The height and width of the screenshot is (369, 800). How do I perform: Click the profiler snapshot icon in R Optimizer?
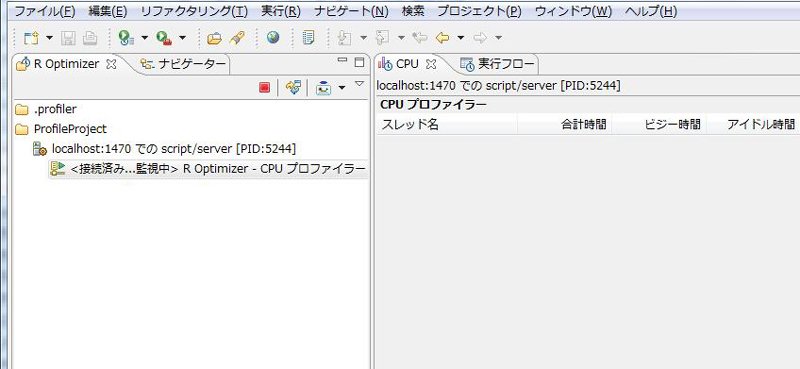[323, 88]
